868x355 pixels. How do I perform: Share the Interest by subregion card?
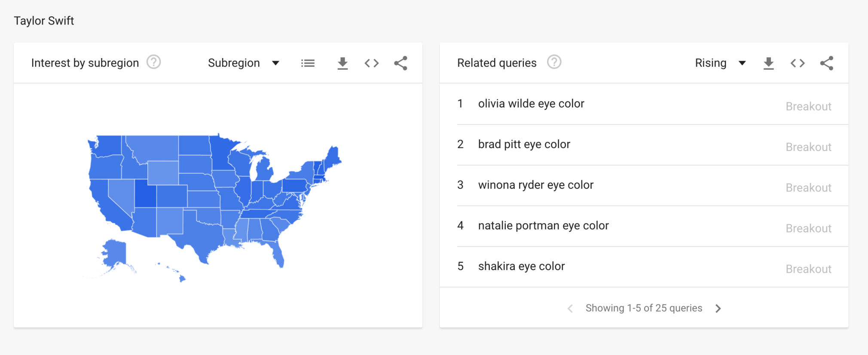pyautogui.click(x=400, y=63)
